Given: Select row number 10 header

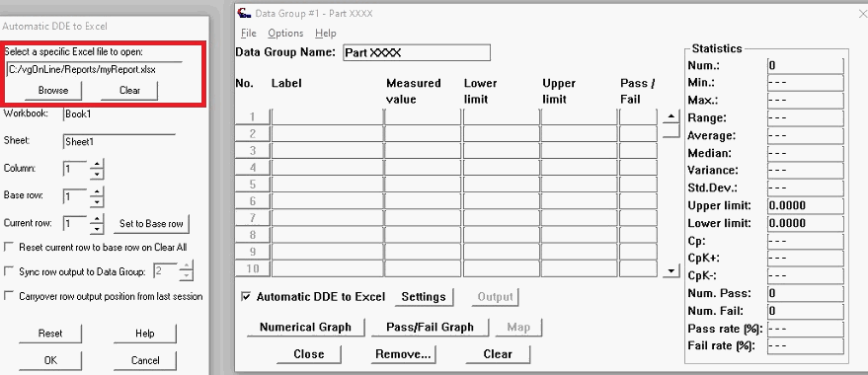Looking at the screenshot, I should 253,268.
